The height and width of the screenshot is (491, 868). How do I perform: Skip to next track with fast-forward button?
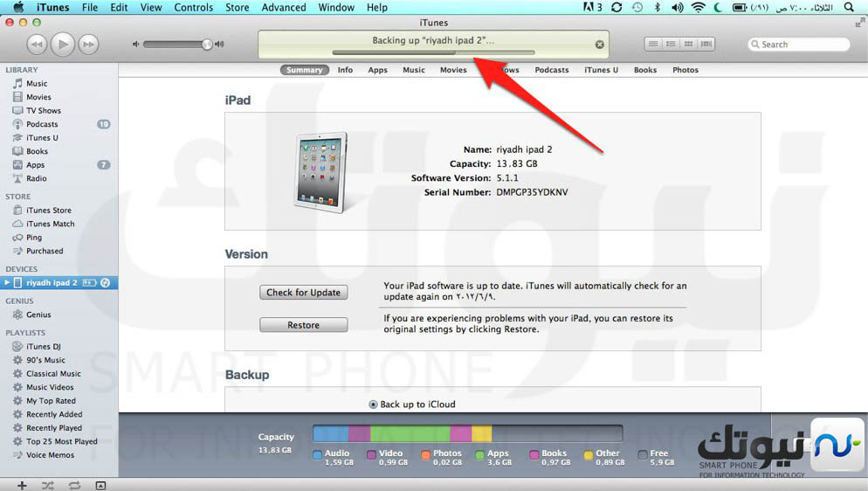pos(88,44)
